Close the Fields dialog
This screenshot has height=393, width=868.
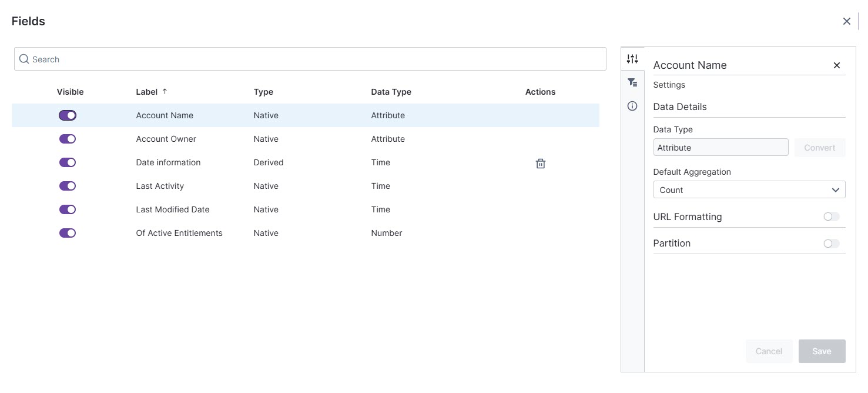[x=847, y=21]
